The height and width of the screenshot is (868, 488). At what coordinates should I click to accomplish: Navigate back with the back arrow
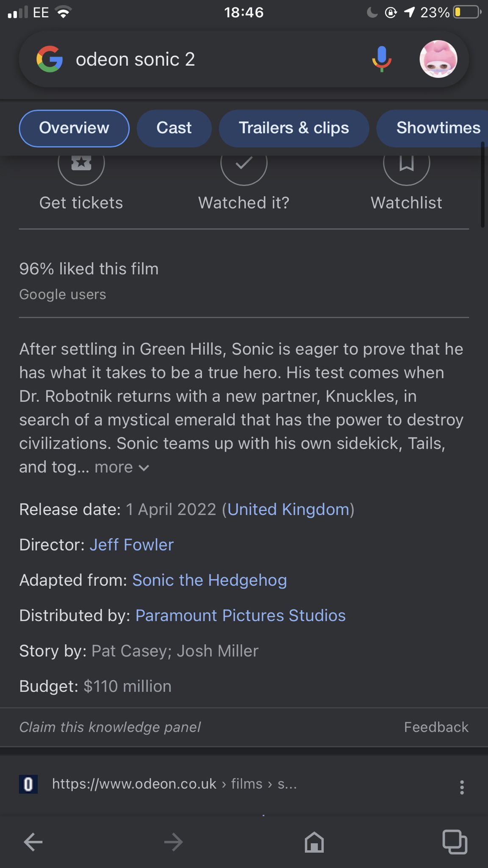point(33,842)
